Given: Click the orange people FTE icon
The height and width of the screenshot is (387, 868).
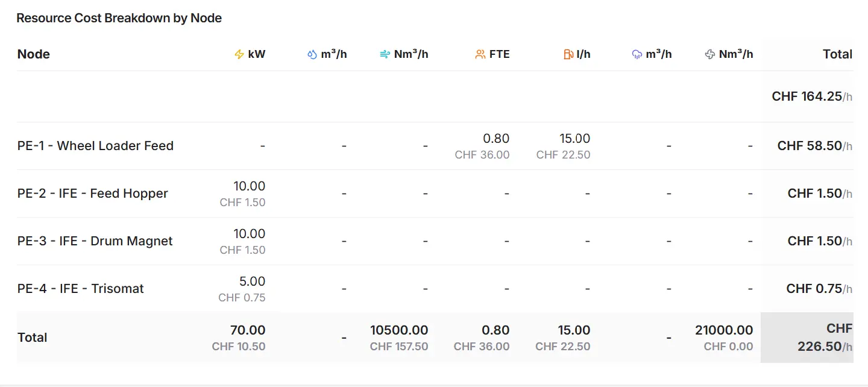Looking at the screenshot, I should pyautogui.click(x=480, y=54).
